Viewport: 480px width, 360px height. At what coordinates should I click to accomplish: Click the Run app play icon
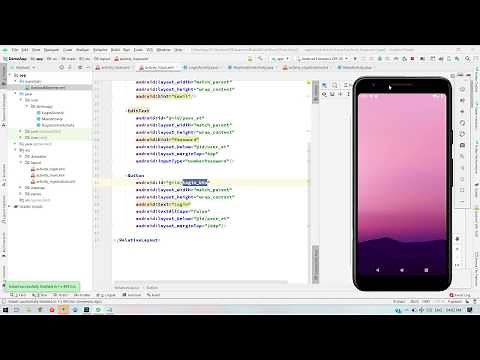355,59
